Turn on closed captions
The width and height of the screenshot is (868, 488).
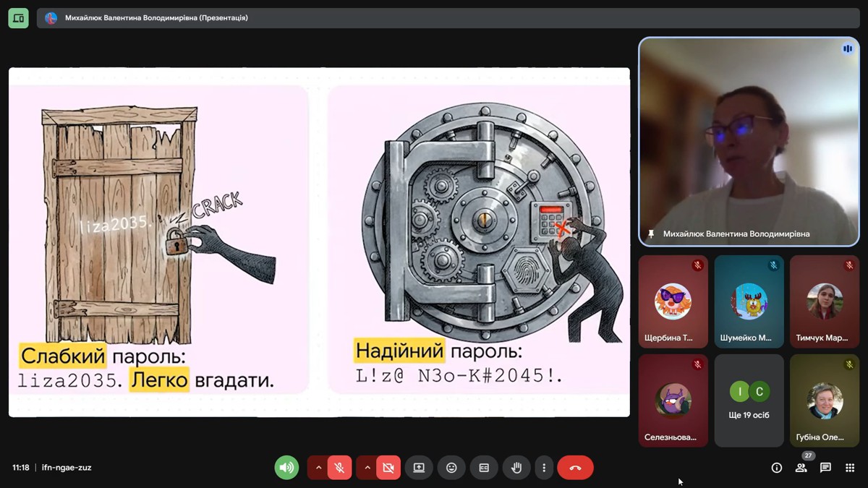(484, 468)
